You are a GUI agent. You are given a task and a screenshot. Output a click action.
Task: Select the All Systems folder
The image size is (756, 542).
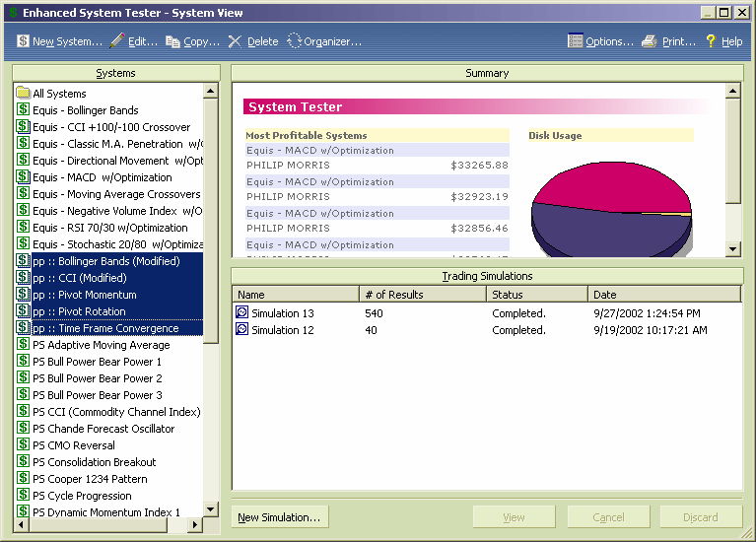tap(59, 94)
